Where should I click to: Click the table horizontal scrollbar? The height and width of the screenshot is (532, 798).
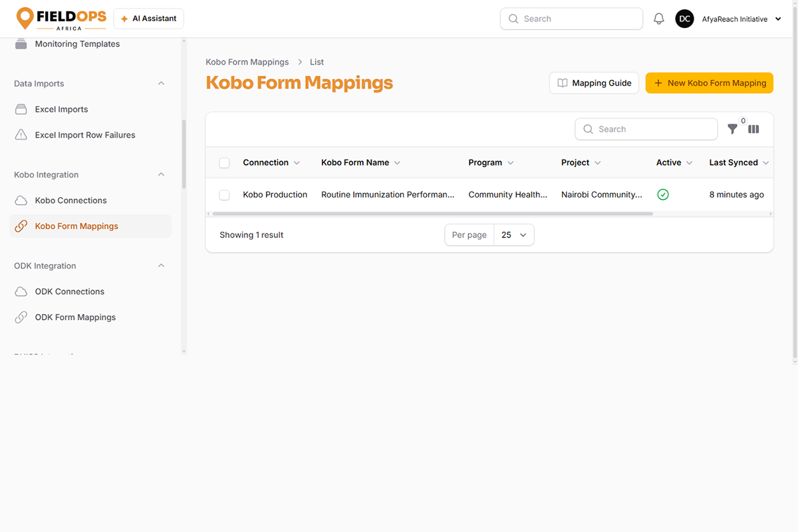coord(433,214)
